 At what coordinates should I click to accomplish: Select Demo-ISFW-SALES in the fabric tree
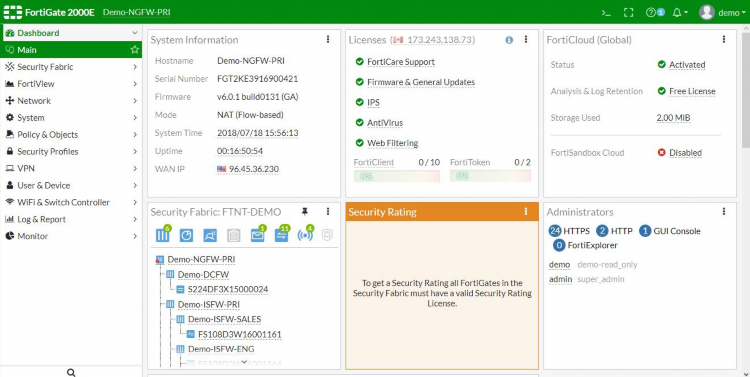pyautogui.click(x=224, y=319)
